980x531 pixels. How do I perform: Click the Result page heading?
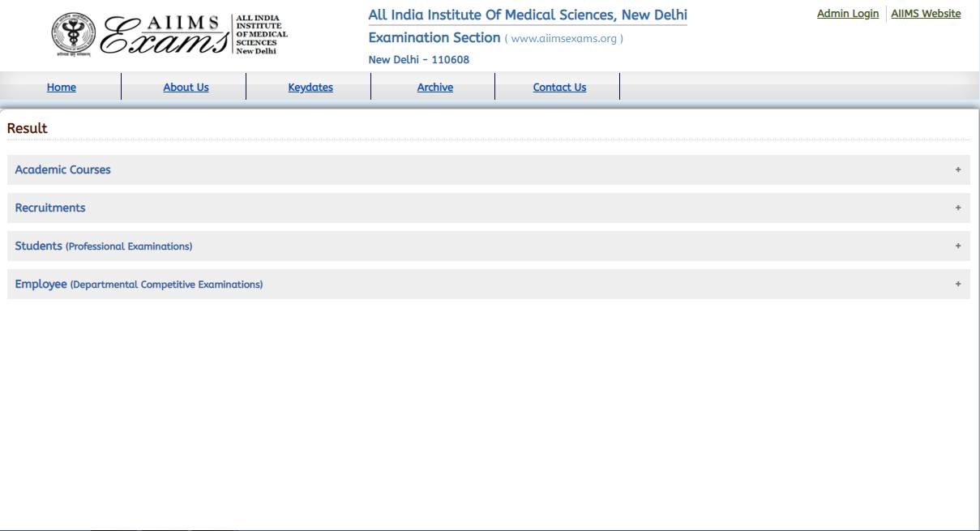[28, 128]
